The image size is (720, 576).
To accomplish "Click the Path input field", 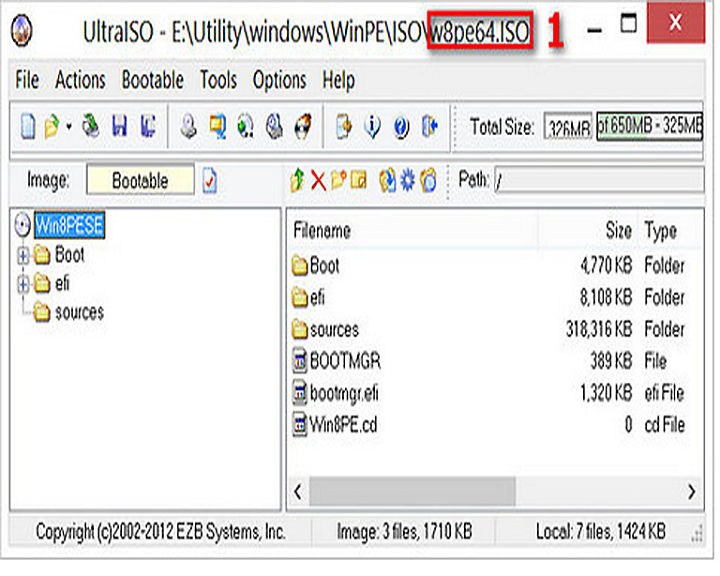I will (x=599, y=180).
